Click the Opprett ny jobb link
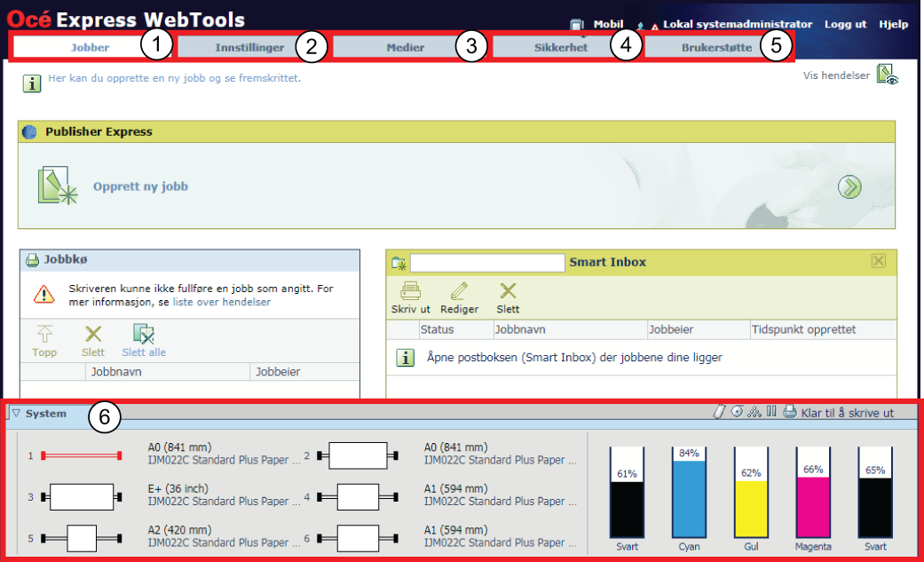Screen dimensions: 924x562 tap(140, 186)
